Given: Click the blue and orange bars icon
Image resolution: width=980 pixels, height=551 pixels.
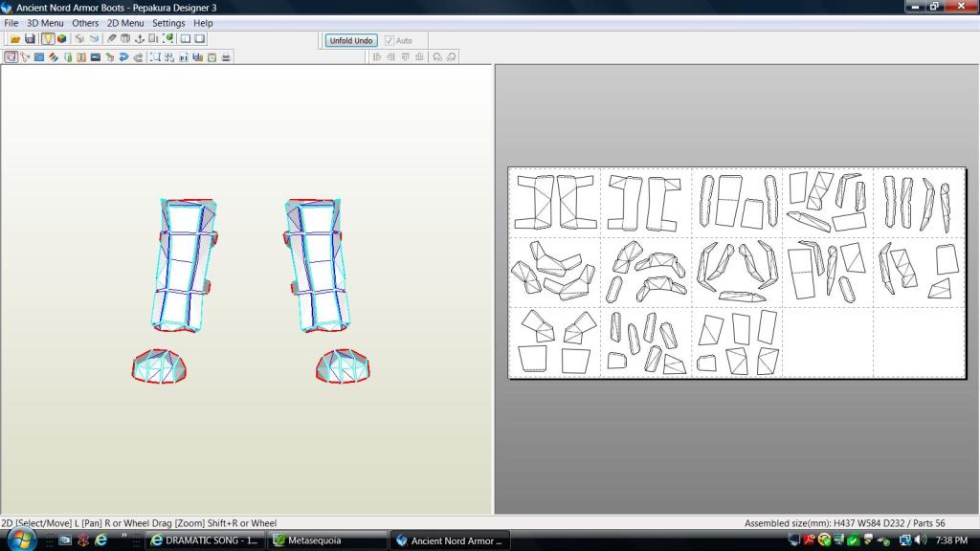Looking at the screenshot, I should click(197, 56).
